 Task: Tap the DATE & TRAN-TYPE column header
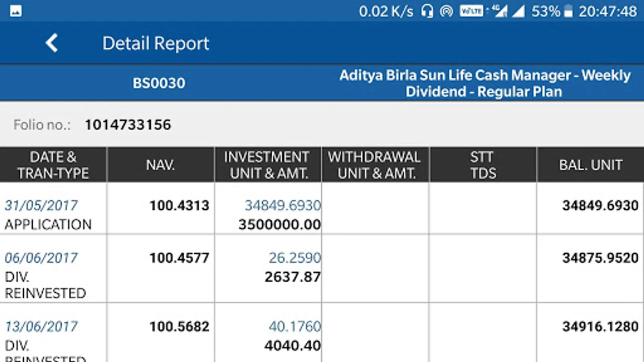pyautogui.click(x=53, y=165)
